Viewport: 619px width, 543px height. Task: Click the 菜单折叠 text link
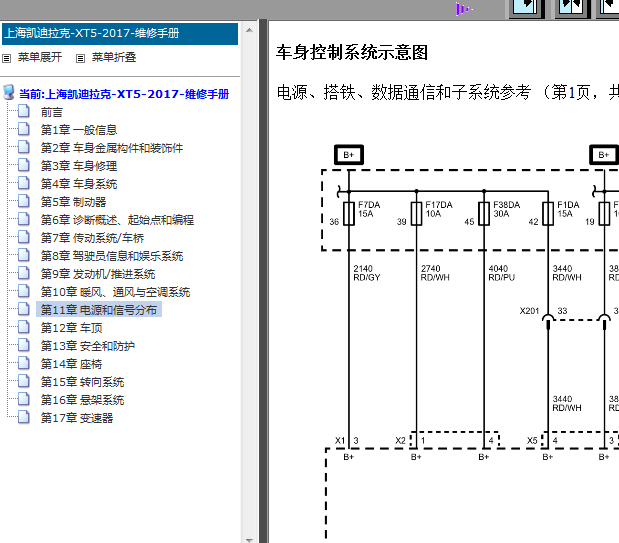click(x=114, y=58)
